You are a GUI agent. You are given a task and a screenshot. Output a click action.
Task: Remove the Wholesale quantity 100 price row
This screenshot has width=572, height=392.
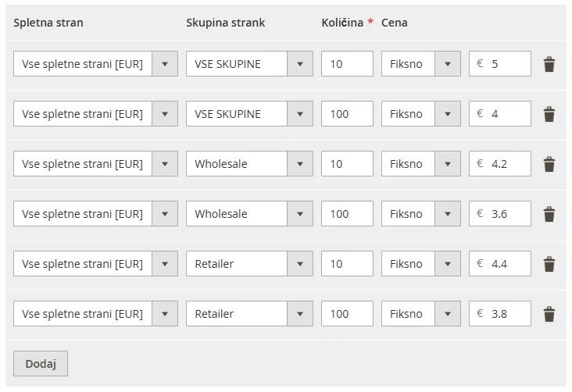[549, 214]
